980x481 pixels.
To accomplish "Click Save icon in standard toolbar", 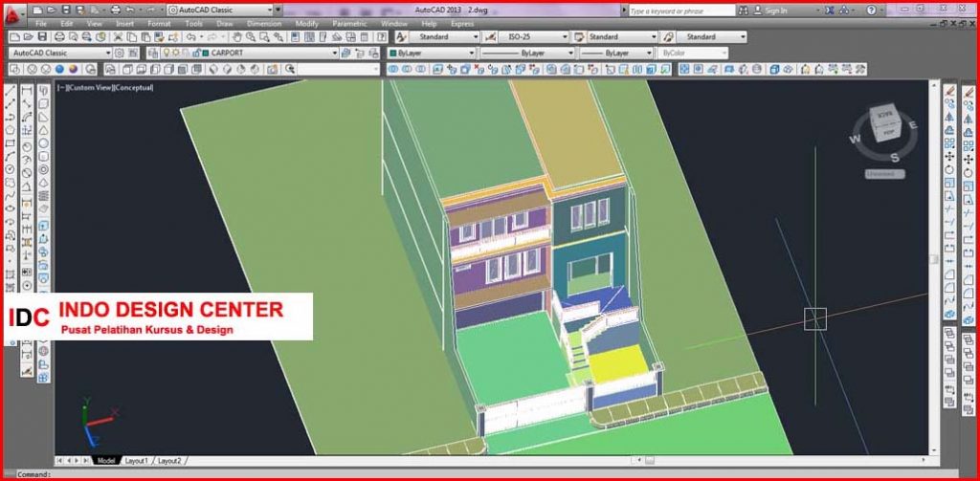I will (42, 37).
